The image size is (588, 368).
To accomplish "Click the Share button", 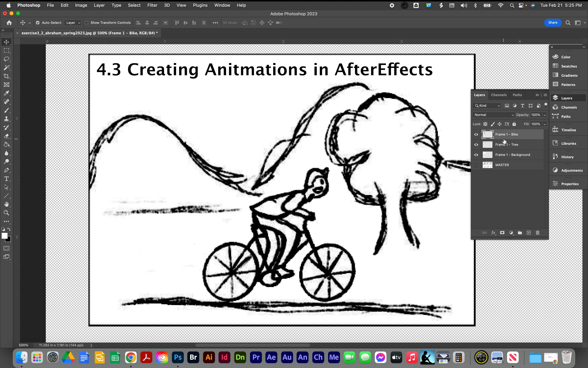I will pyautogui.click(x=553, y=23).
